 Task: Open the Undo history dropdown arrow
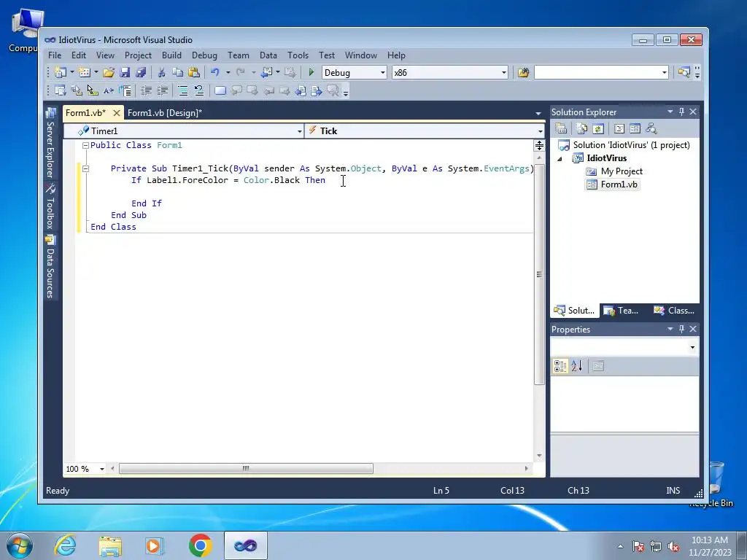coord(228,72)
